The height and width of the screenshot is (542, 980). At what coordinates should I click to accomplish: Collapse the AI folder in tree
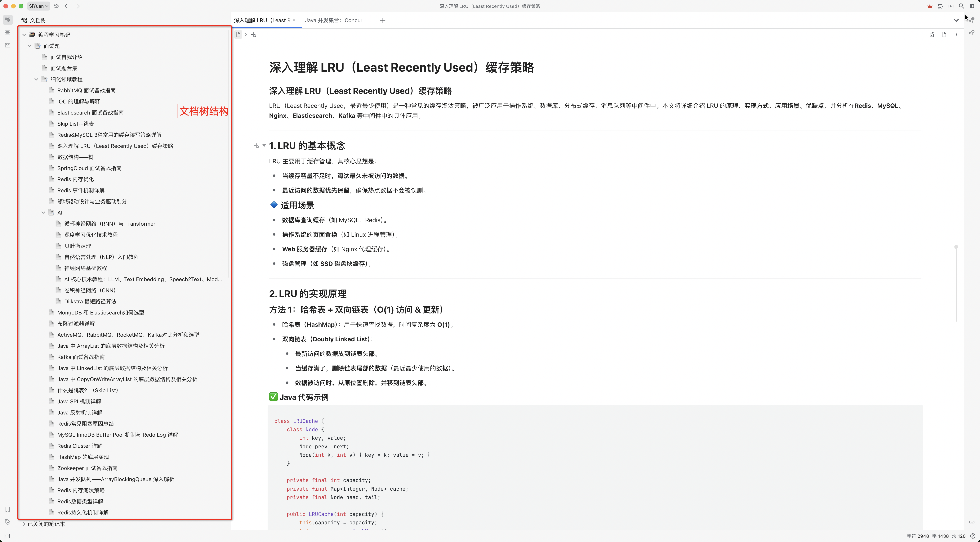pos(43,212)
